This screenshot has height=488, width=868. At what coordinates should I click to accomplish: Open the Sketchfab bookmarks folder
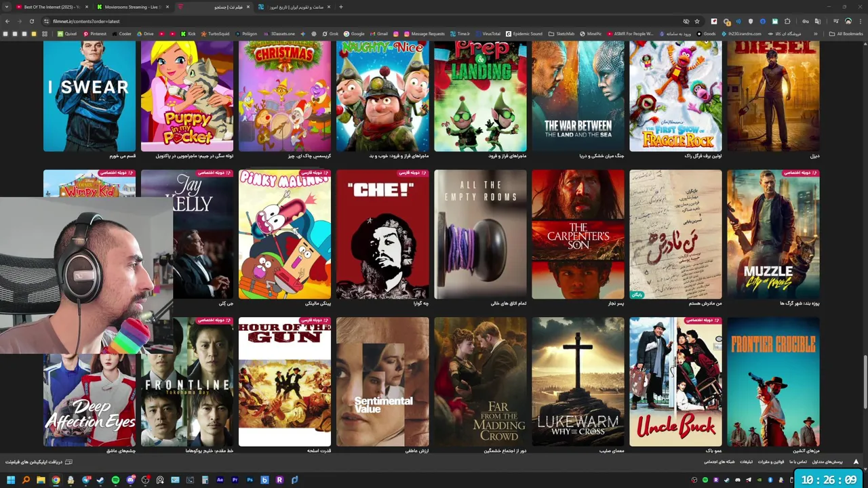click(561, 33)
